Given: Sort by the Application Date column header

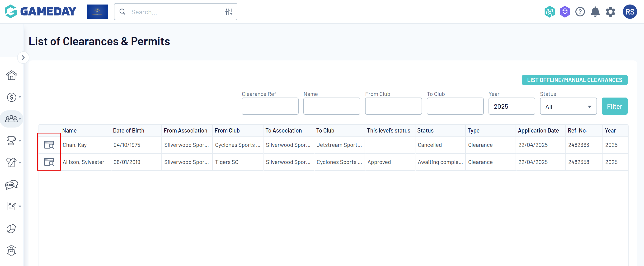Looking at the screenshot, I should tap(538, 130).
